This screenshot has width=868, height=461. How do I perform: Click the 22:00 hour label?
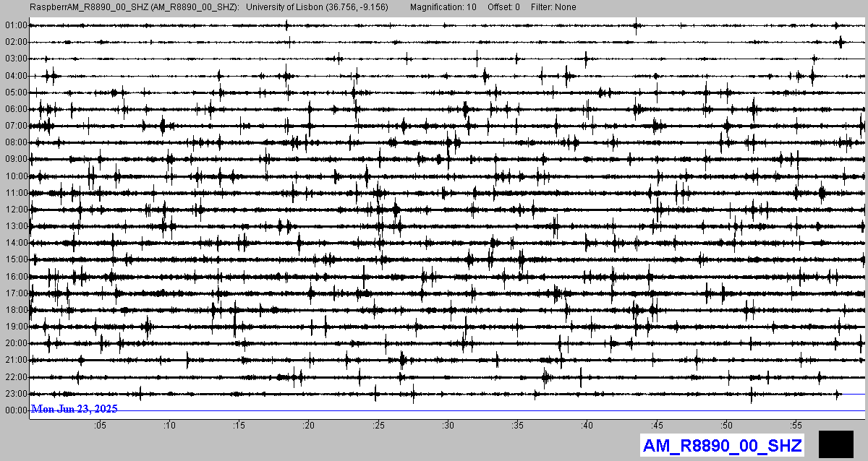pos(16,377)
